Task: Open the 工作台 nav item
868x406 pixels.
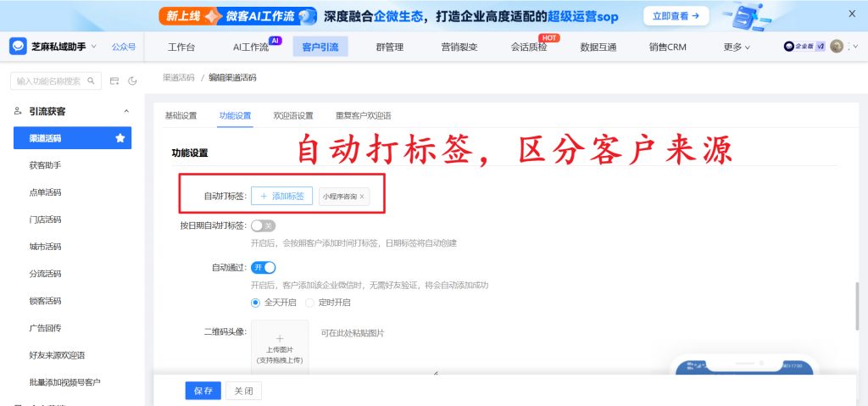Action: coord(181,47)
